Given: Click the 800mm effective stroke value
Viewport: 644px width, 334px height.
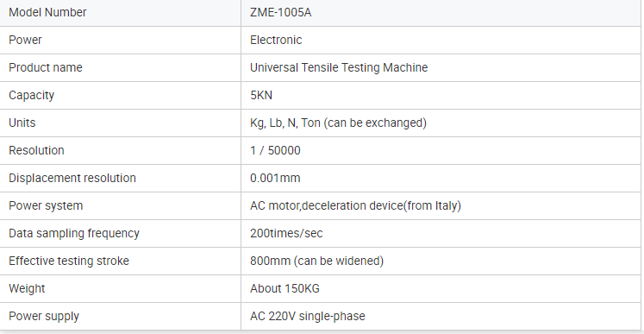Looking at the screenshot, I should tap(316, 262).
